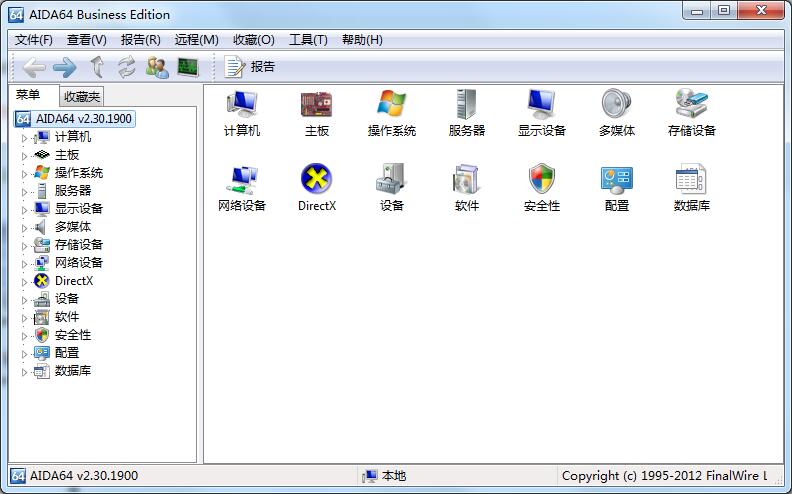The height and width of the screenshot is (494, 792).
Task: Expand the 服务器 tree node
Action: (24, 191)
